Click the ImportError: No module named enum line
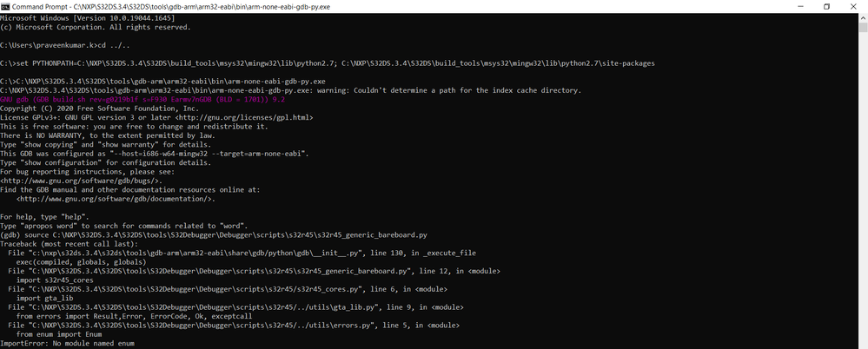Image resolution: width=868 pixels, height=349 pixels. [67, 344]
